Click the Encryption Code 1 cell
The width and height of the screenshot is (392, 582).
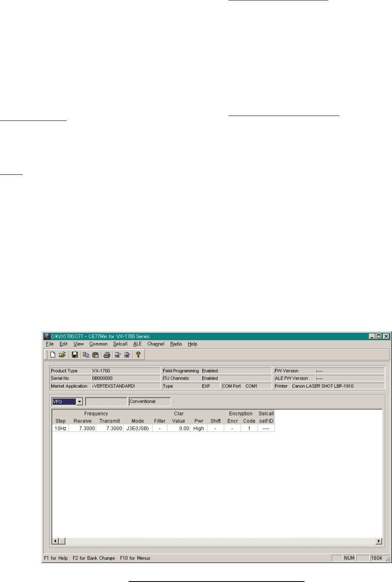(x=249, y=428)
